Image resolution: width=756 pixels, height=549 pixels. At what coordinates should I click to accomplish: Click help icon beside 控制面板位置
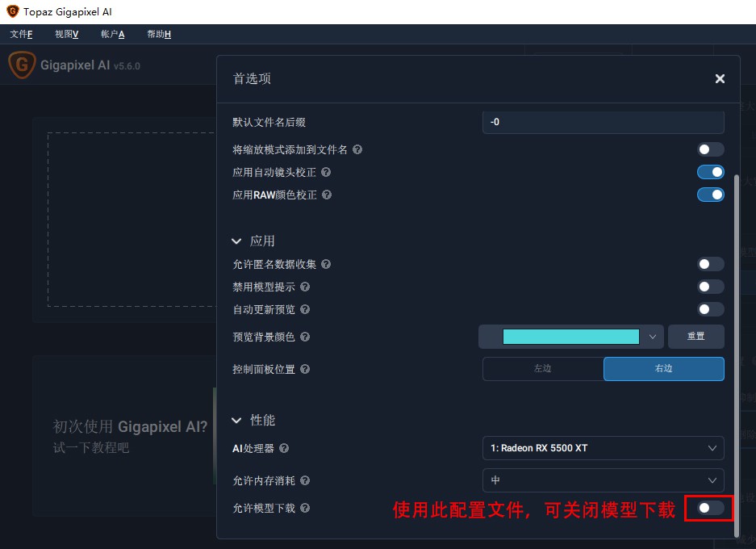(x=305, y=369)
